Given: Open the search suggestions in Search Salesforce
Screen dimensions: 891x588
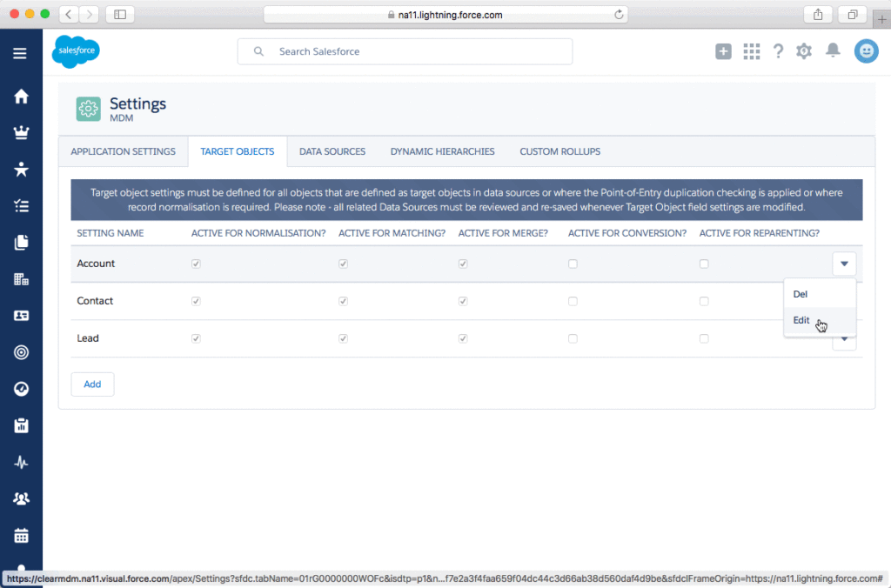Looking at the screenshot, I should pyautogui.click(x=405, y=51).
